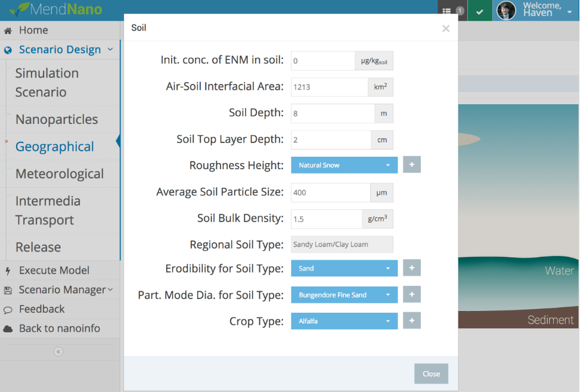
Task: Click the plus icon beside Roughness Height
Action: (x=411, y=165)
